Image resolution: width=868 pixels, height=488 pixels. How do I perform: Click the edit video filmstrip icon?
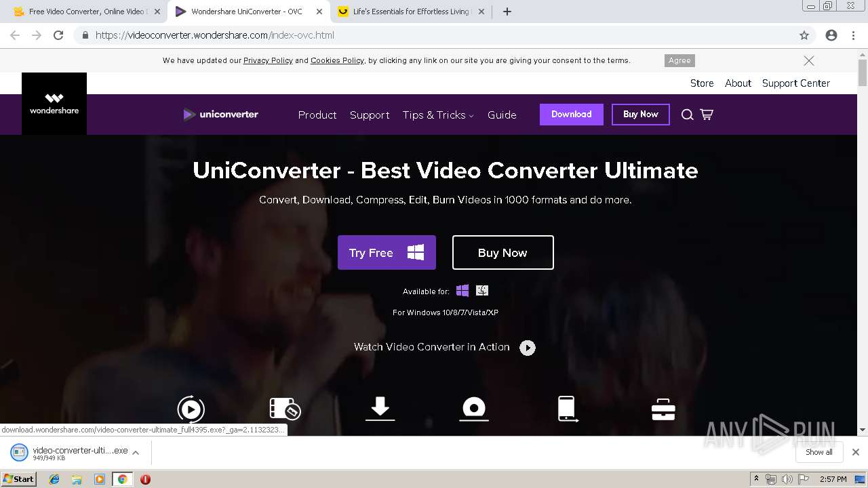[x=285, y=409]
